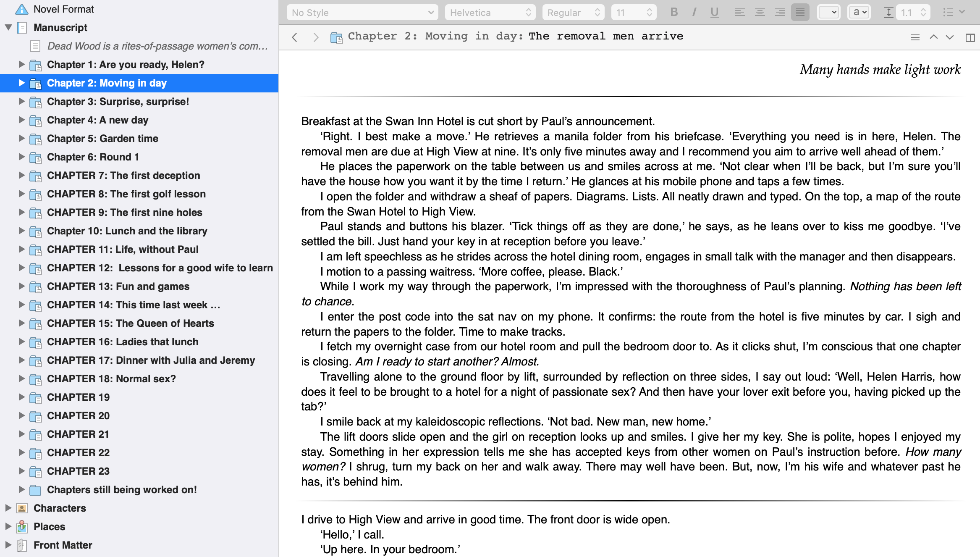The image size is (980, 557).
Task: Go to previous document with up arrow
Action: [x=933, y=37]
